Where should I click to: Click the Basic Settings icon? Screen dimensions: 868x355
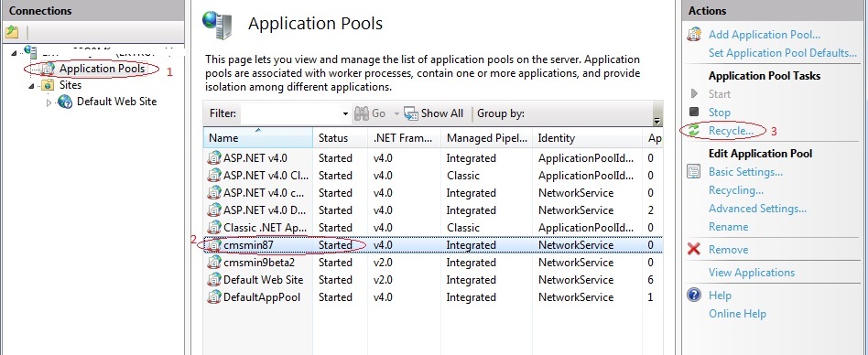tap(694, 171)
